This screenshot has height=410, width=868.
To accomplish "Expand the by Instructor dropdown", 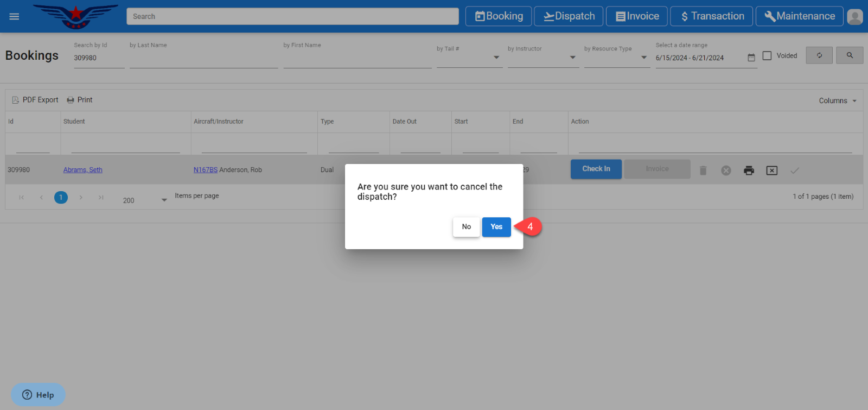I will 572,58.
